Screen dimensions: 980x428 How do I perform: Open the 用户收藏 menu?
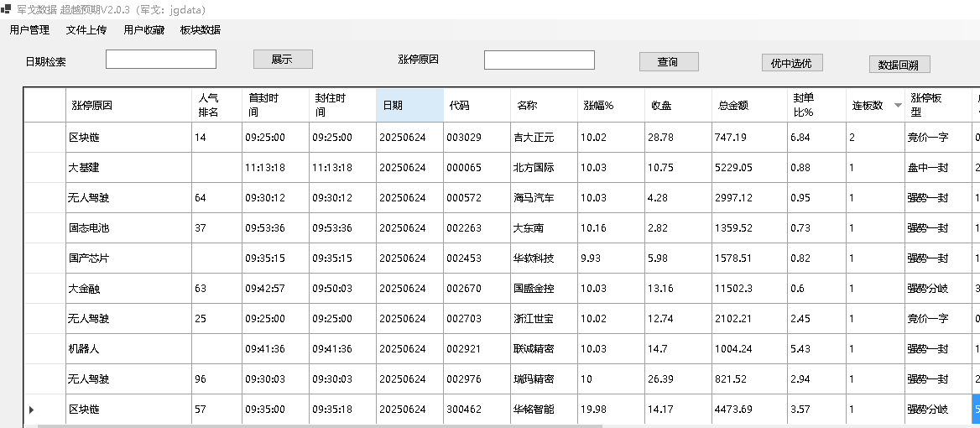143,30
